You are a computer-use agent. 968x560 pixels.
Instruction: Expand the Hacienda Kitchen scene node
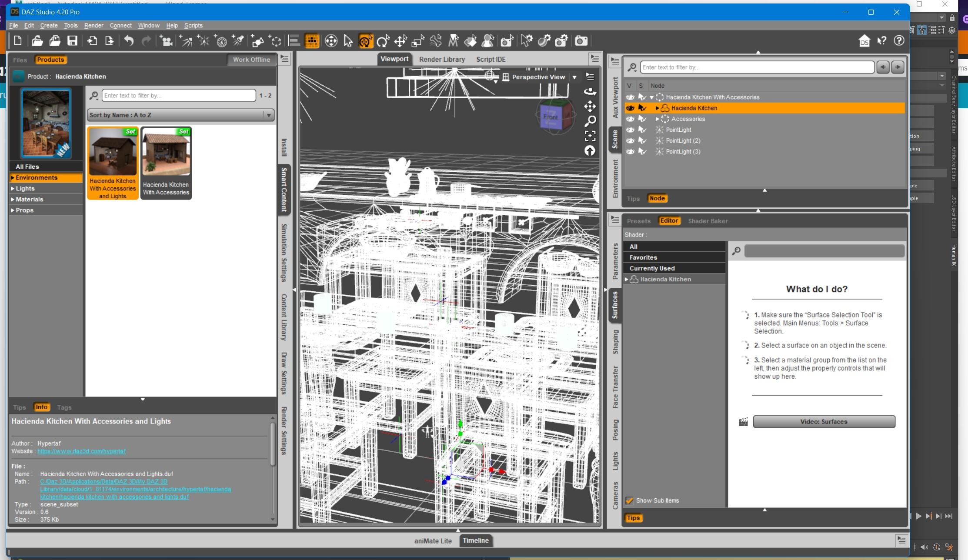click(657, 108)
